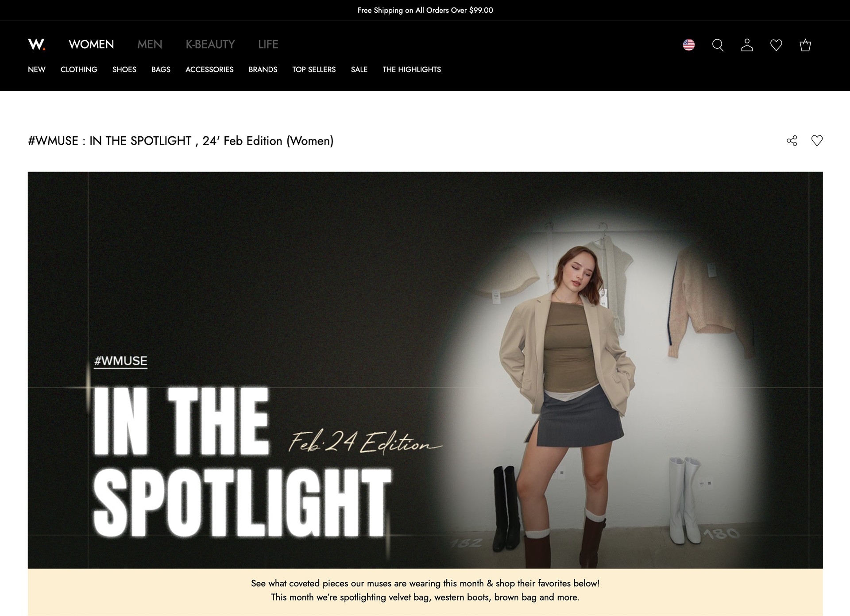The image size is (850, 616).
Task: Click the W. logo home icon
Action: pyautogui.click(x=37, y=44)
